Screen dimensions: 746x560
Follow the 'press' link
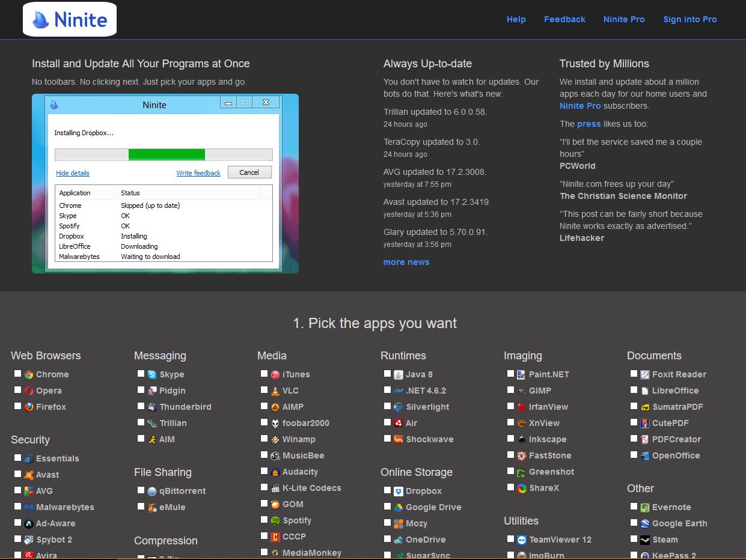pos(589,124)
